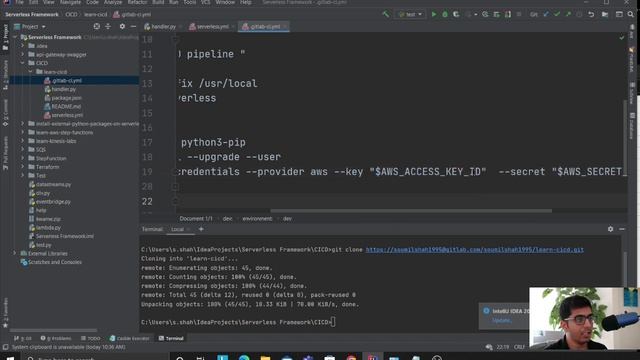The width and height of the screenshot is (640, 360).
Task: Select Scratches and Consoles node
Action: pos(55,262)
